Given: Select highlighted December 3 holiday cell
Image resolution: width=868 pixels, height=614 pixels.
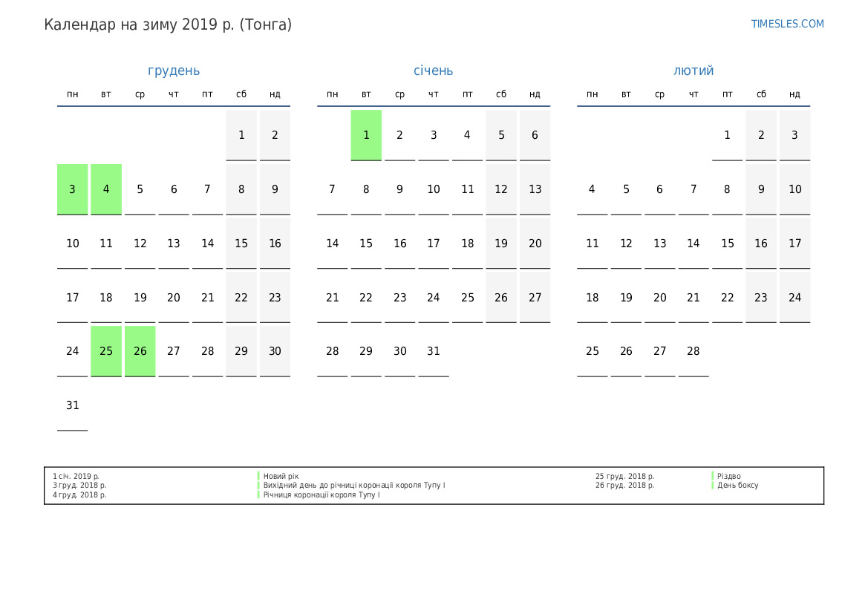Looking at the screenshot, I should tap(72, 189).
